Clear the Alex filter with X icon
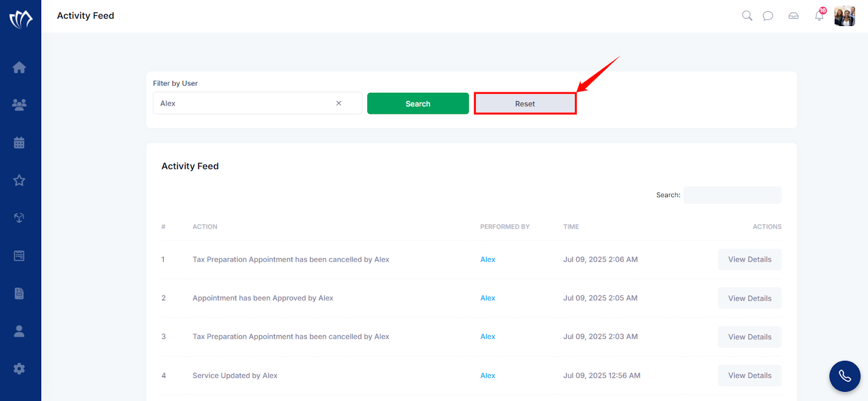 point(339,103)
